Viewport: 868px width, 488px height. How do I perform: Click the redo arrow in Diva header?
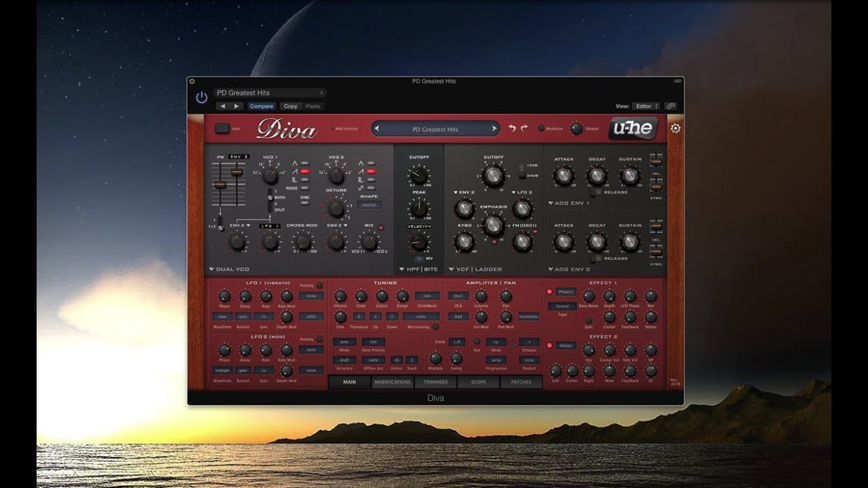pos(524,128)
